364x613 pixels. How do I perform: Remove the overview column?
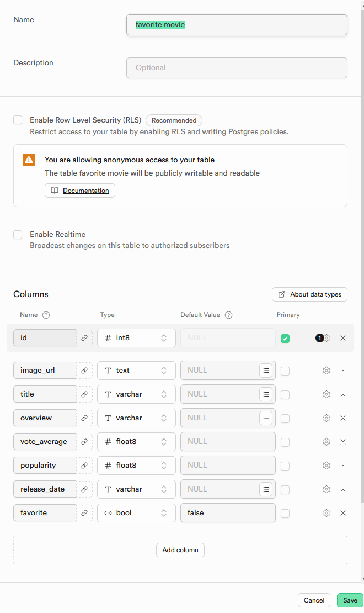tap(343, 418)
